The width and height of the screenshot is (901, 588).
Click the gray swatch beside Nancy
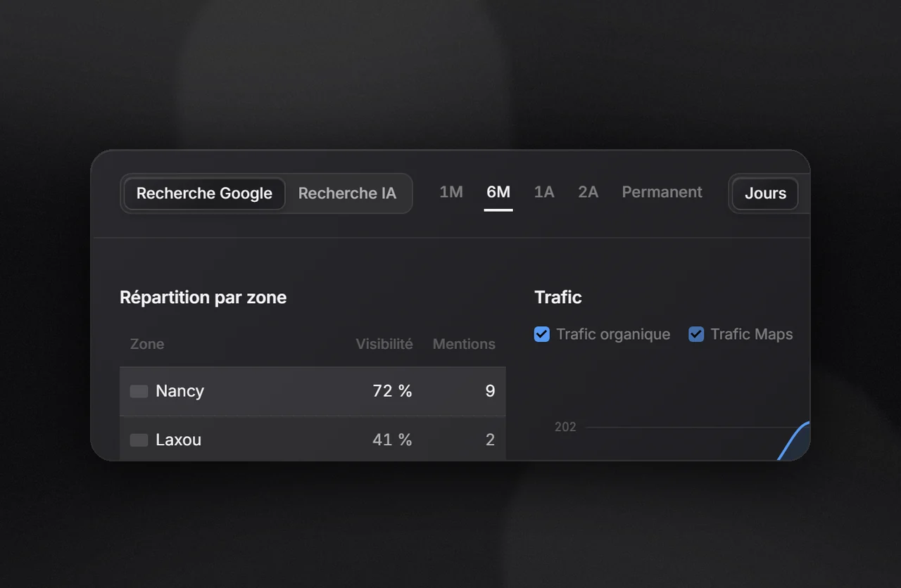[139, 391]
